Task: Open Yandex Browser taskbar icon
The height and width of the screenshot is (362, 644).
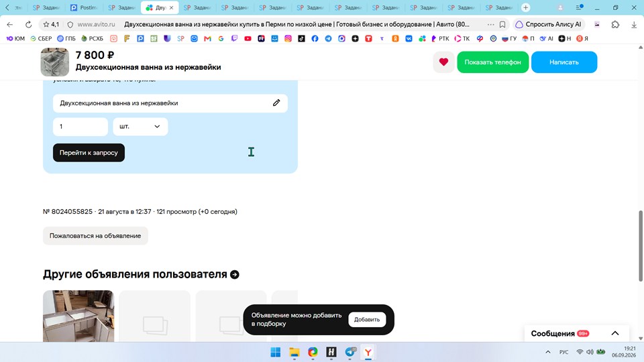Action: click(368, 352)
